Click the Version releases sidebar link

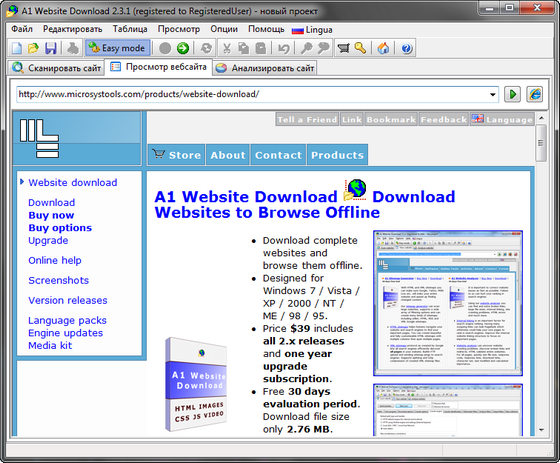68,300
